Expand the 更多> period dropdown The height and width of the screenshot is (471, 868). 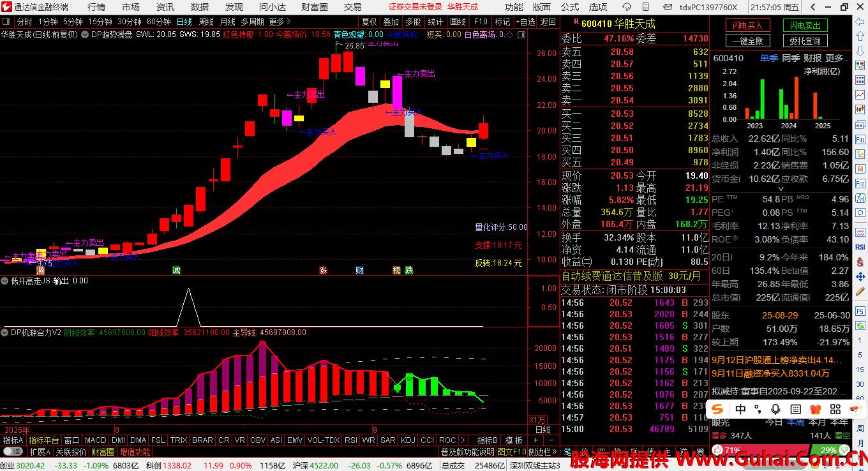pyautogui.click(x=280, y=22)
